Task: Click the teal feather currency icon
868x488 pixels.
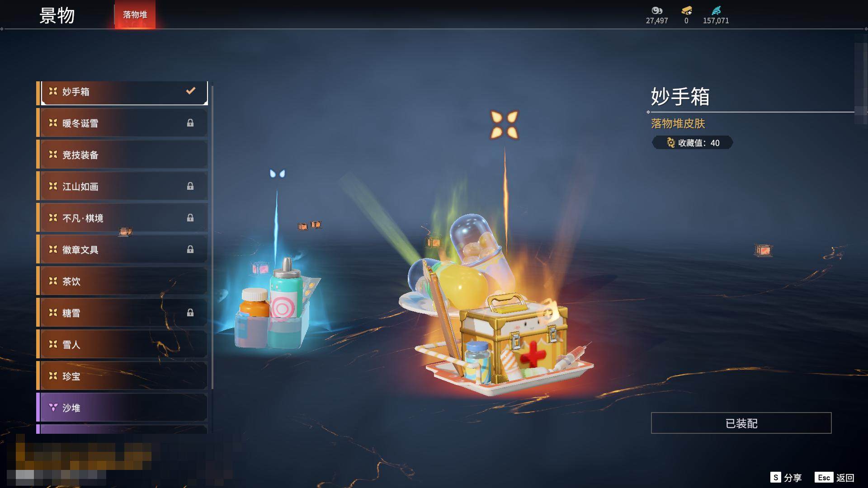Action: click(716, 10)
